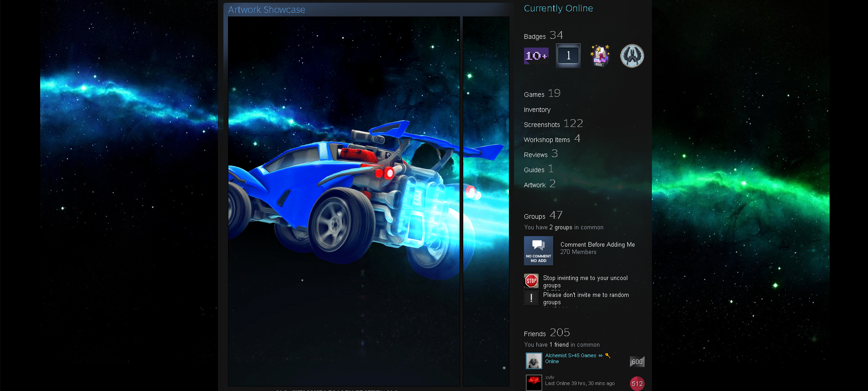The image size is (868, 391).
Task: Click the purple 10+ badge icon
Action: 536,56
